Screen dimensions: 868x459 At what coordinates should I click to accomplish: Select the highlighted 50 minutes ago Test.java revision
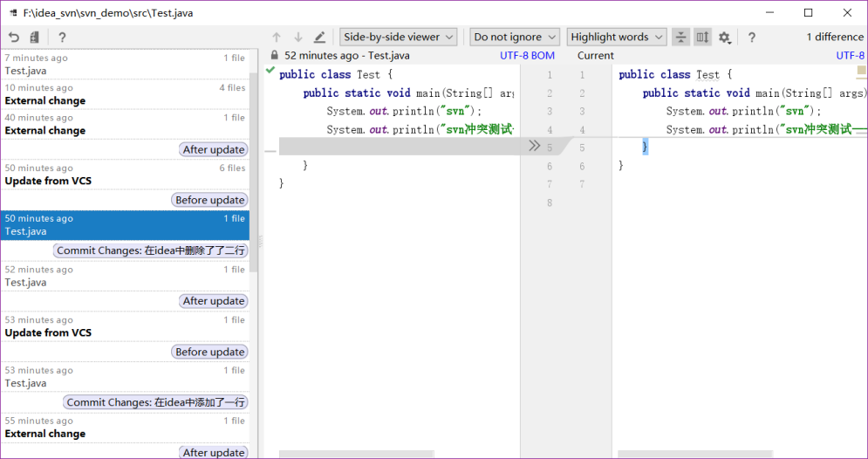(125, 225)
